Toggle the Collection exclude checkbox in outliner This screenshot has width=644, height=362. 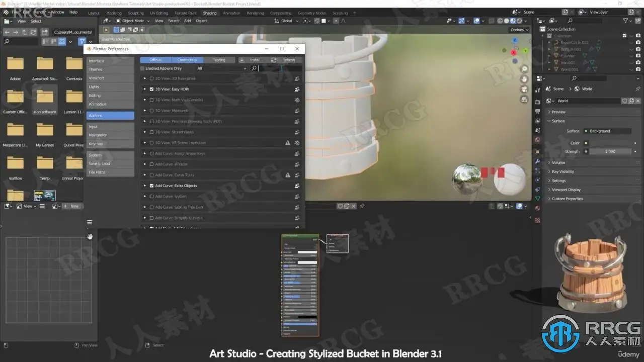(x=624, y=36)
